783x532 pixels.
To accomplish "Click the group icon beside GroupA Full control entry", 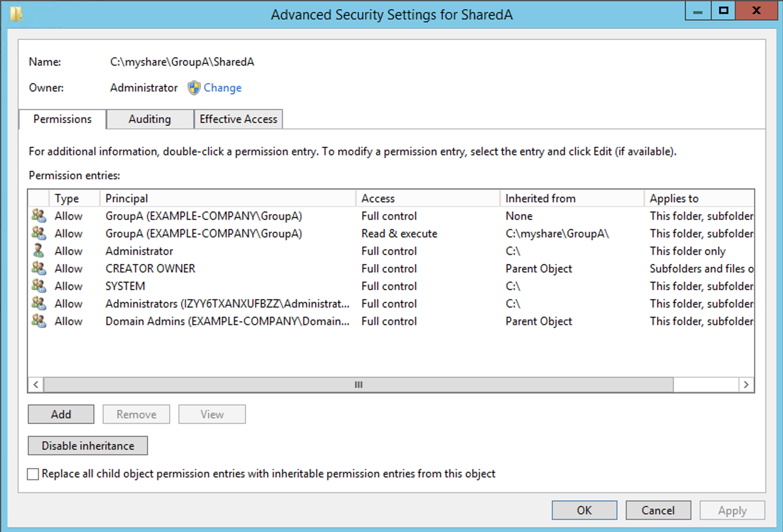I will 39,215.
